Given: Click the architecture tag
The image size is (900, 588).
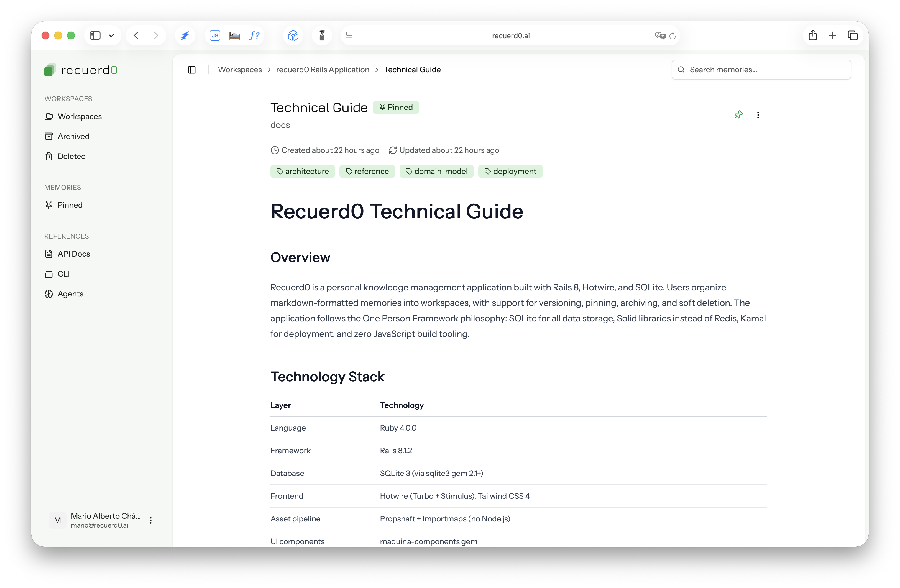Looking at the screenshot, I should [x=303, y=171].
